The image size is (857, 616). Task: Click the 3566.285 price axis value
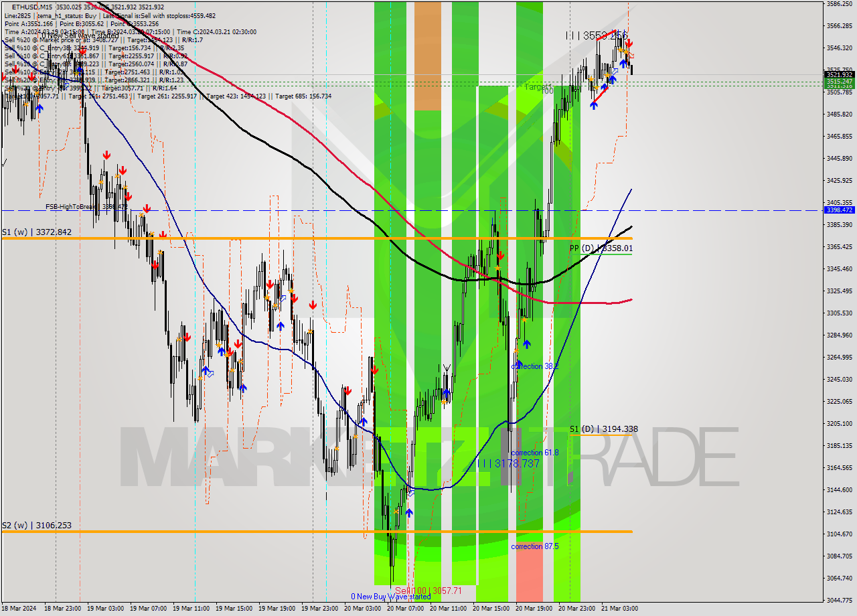[x=839, y=26]
